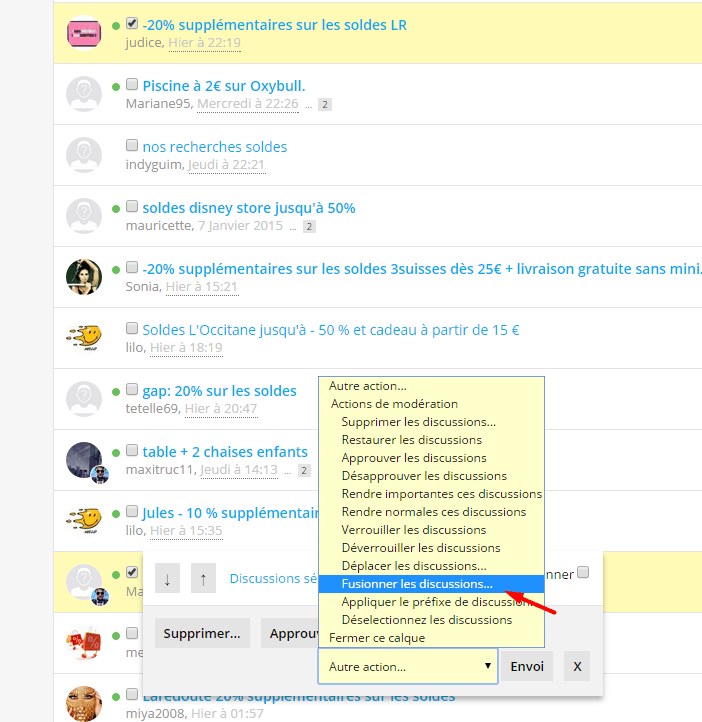This screenshot has height=722, width=702.
Task: Open -20% supplémentaires sur les soldes LR
Action: pyautogui.click(x=275, y=25)
